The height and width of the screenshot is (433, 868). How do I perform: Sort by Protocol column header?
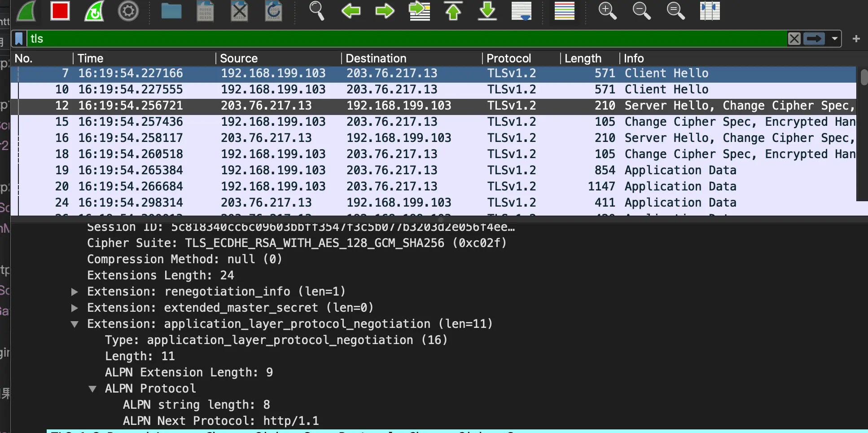click(522, 58)
